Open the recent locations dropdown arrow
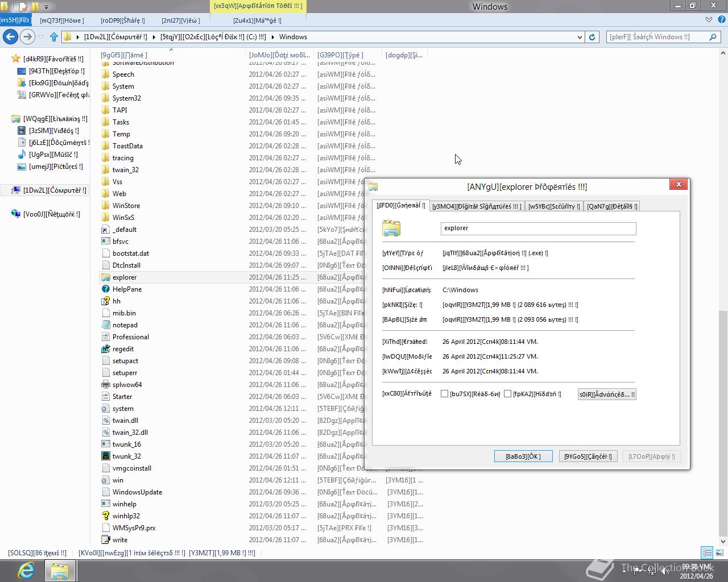The width and height of the screenshot is (728, 582). point(41,37)
